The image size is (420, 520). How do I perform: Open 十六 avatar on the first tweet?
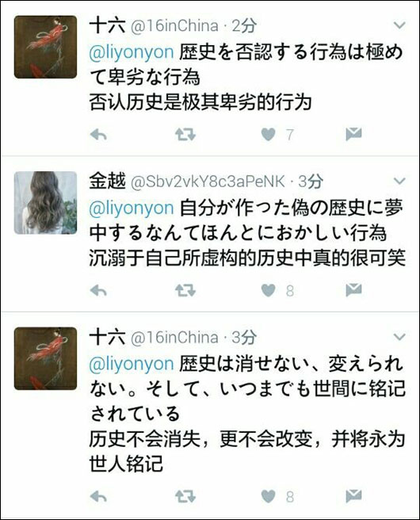[45, 47]
